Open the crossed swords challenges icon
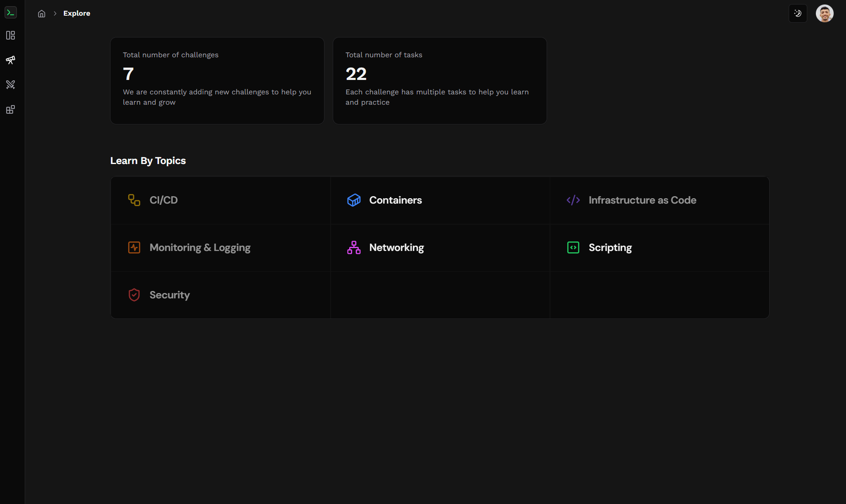Image resolution: width=846 pixels, height=504 pixels. coord(11,85)
